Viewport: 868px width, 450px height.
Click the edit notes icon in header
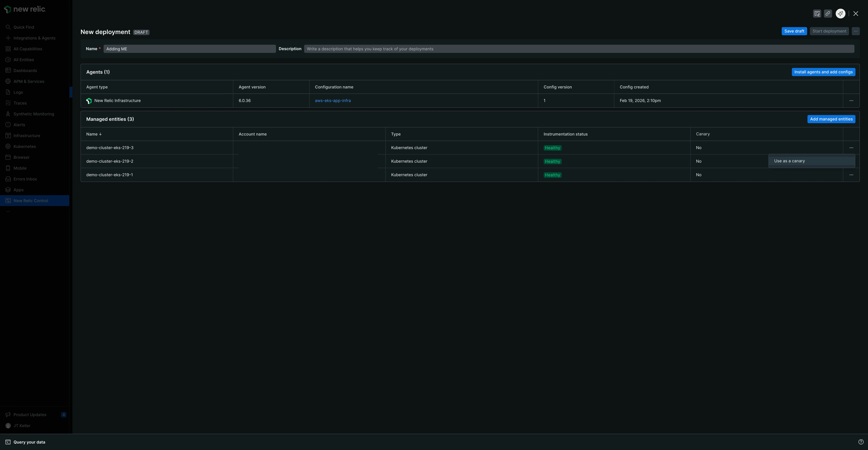pos(817,14)
